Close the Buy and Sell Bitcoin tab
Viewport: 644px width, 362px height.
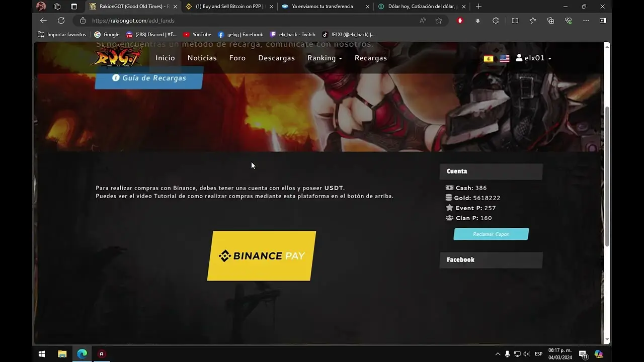click(x=272, y=7)
